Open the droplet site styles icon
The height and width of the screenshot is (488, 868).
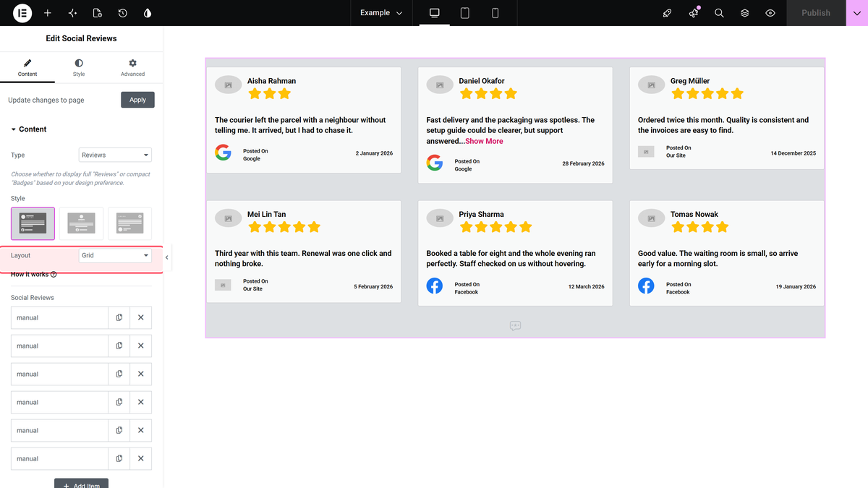(148, 13)
